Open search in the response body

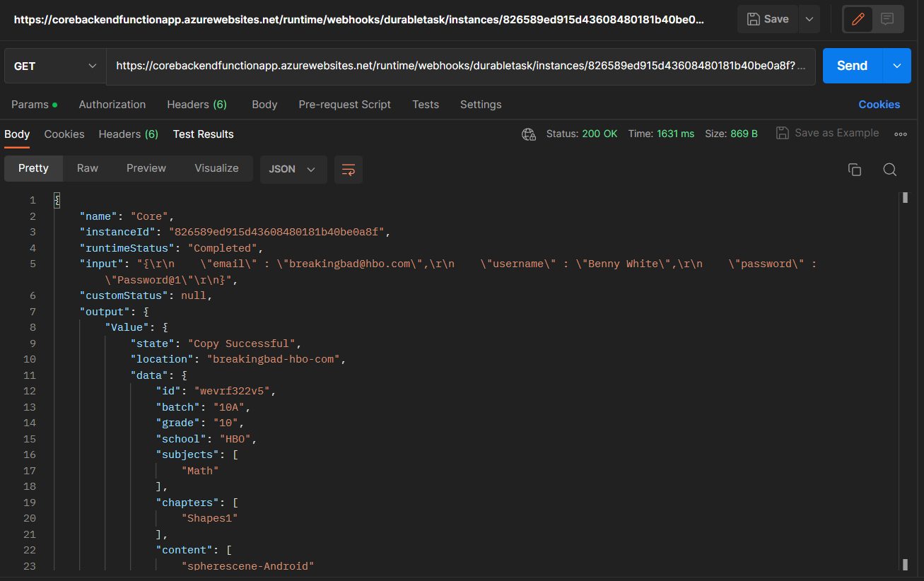(x=889, y=169)
